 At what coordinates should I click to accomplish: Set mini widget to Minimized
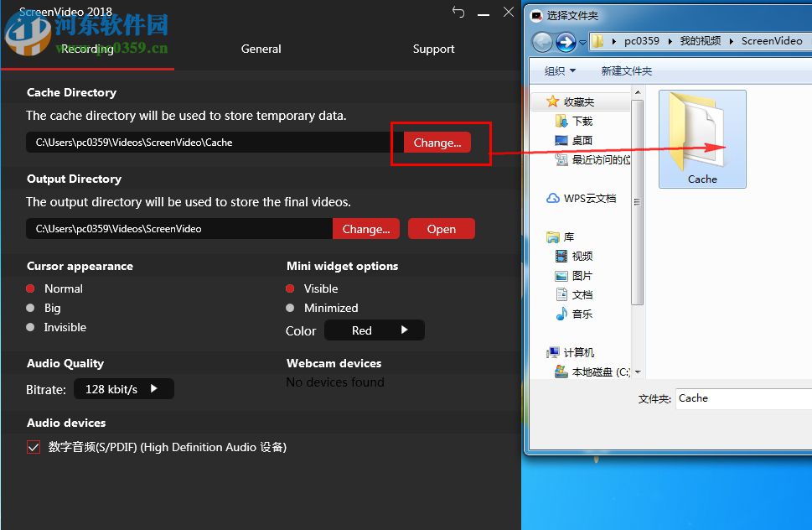coord(290,308)
